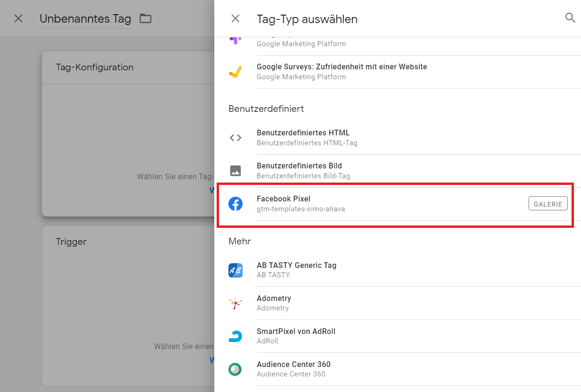Click the folder icon beside tag name
This screenshot has height=392, width=581.
[145, 19]
